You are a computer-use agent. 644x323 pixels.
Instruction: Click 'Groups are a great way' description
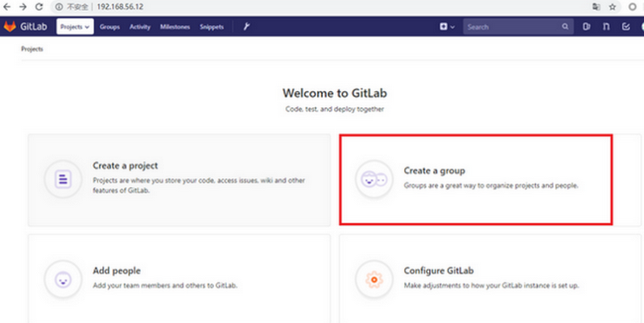click(491, 186)
